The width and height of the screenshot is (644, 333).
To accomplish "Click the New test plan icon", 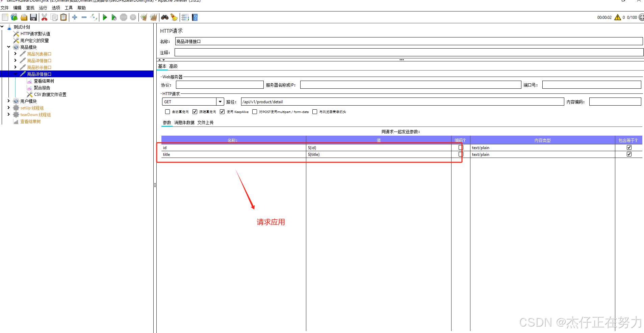I will click(x=5, y=17).
